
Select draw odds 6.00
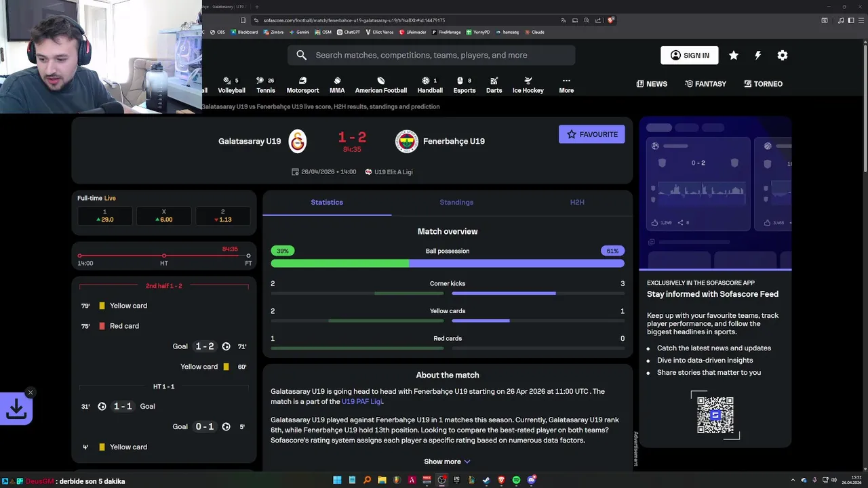pos(163,216)
